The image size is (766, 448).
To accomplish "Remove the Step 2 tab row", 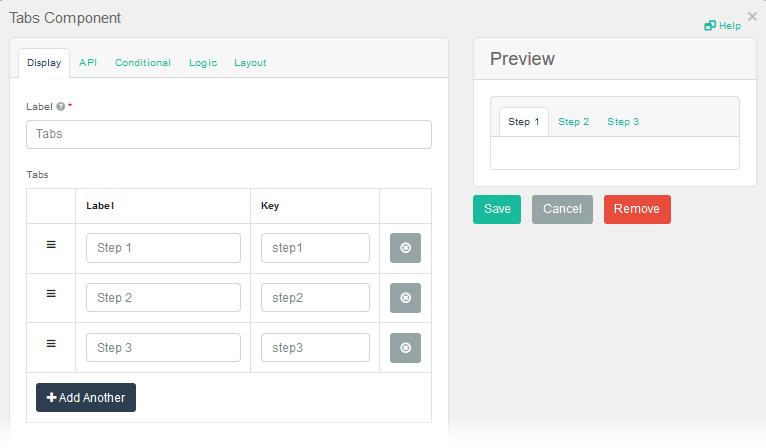I will [x=405, y=298].
